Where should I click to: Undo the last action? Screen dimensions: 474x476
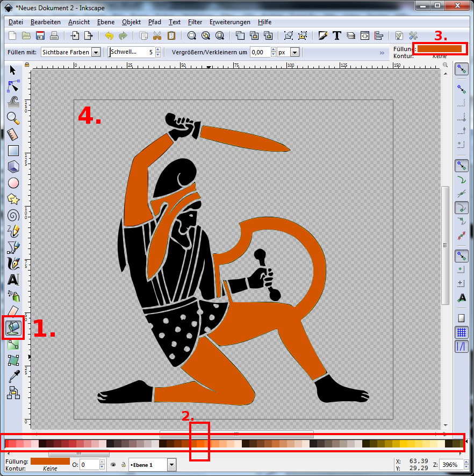tap(109, 36)
